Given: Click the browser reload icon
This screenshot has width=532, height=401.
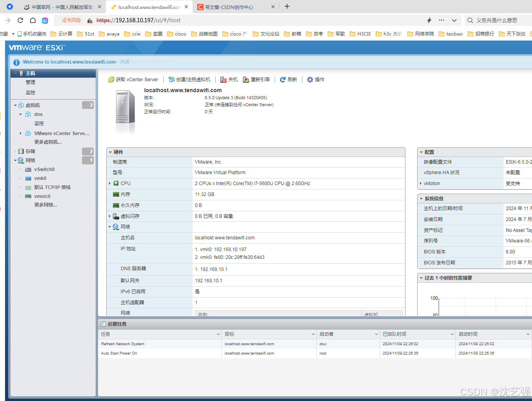Looking at the screenshot, I should pos(20,20).
